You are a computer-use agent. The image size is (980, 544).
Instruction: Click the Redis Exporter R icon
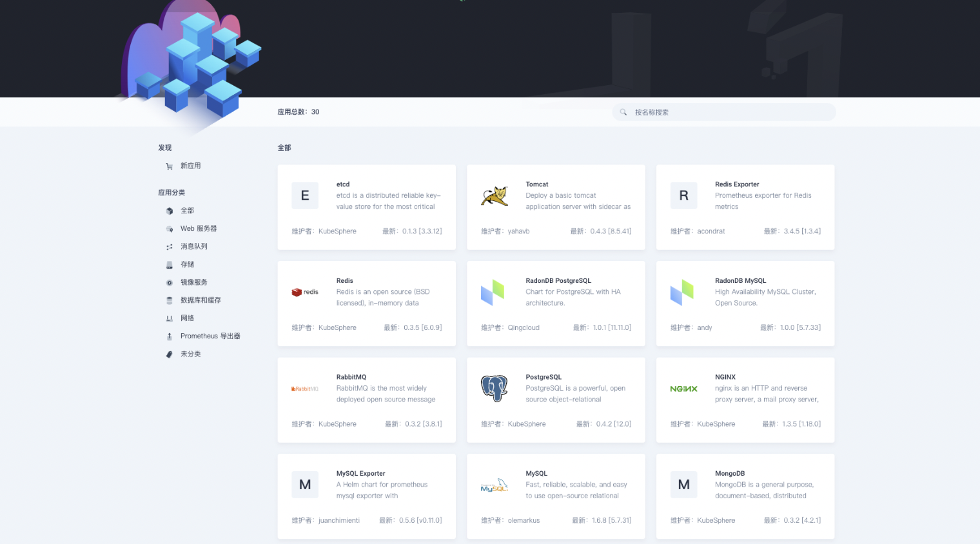coord(684,195)
